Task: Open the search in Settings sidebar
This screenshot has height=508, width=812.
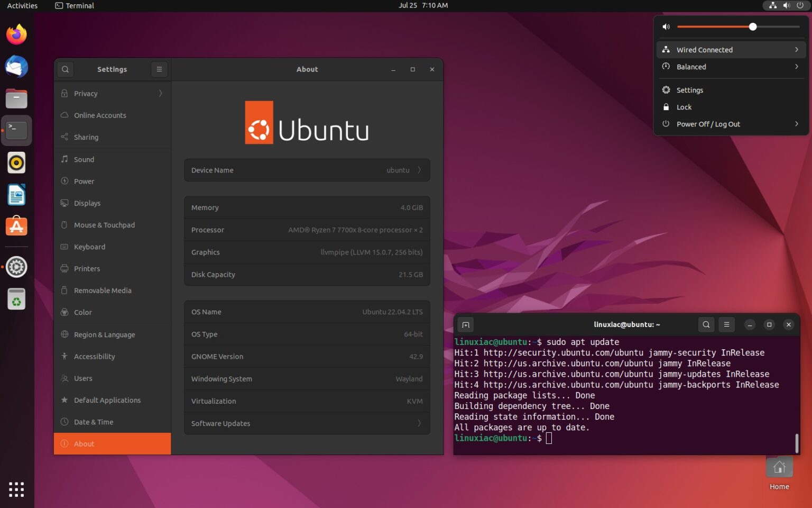Action: [65, 69]
